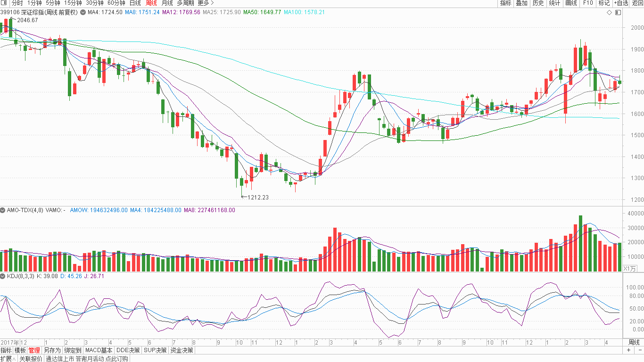This screenshot has width=644, height=362.
Task: Click the X1万 volume unit label
Action: [x=629, y=268]
